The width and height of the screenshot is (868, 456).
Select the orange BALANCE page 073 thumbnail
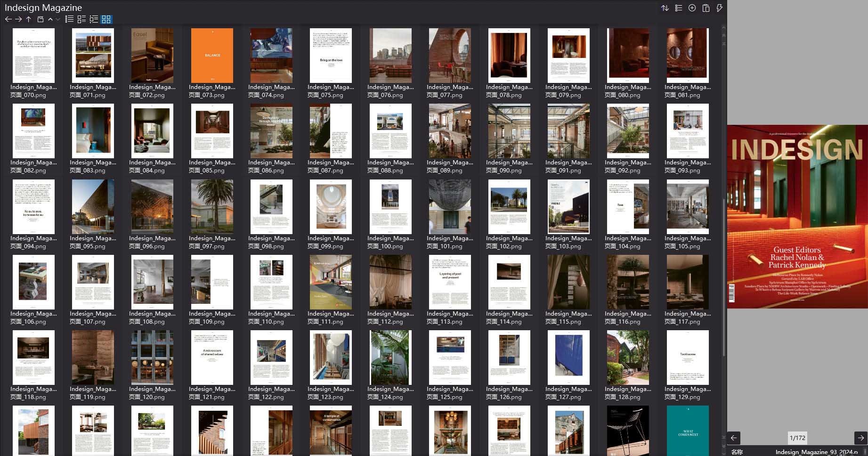click(212, 56)
